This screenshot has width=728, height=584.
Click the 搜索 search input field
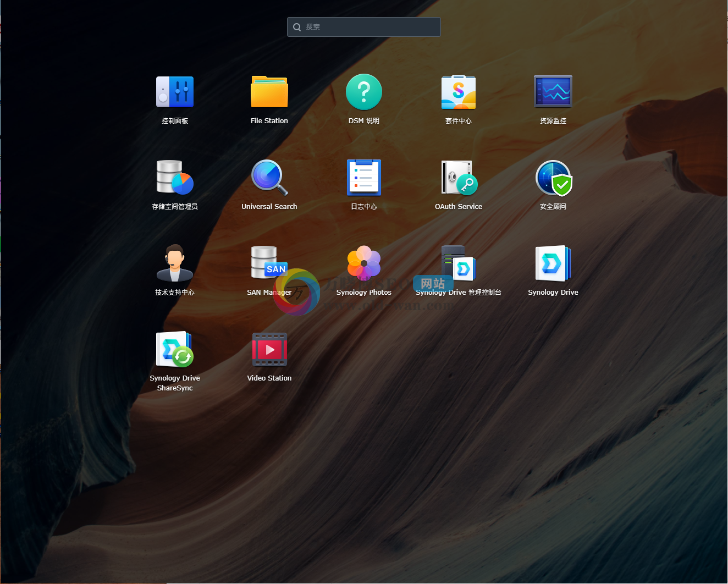[364, 27]
